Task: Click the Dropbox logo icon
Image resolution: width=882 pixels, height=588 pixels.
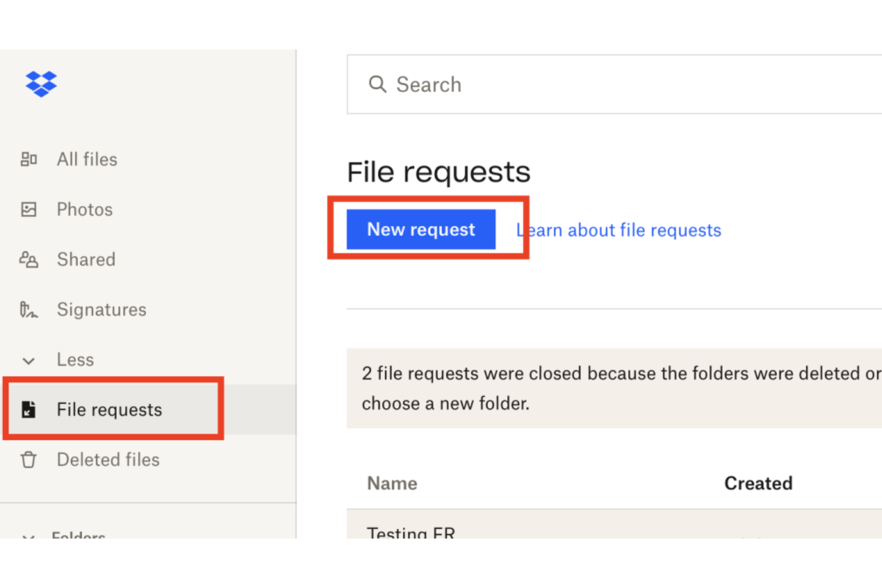Action: click(x=41, y=83)
